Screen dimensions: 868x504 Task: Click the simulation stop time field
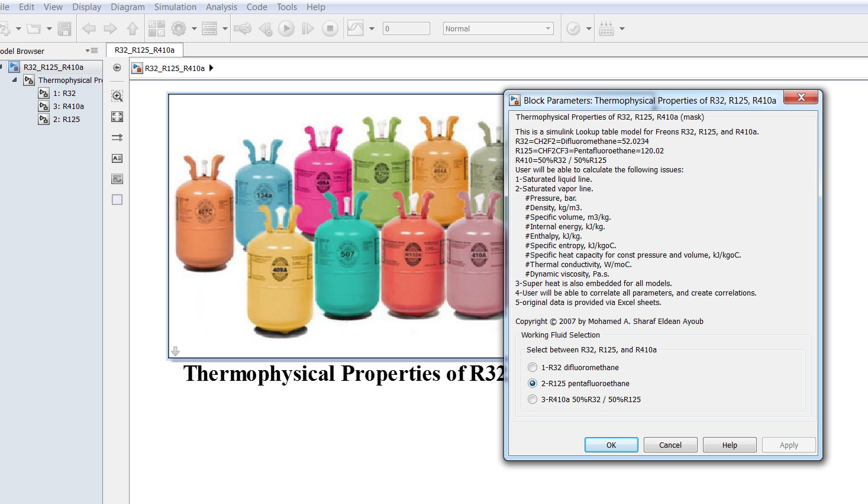click(406, 28)
